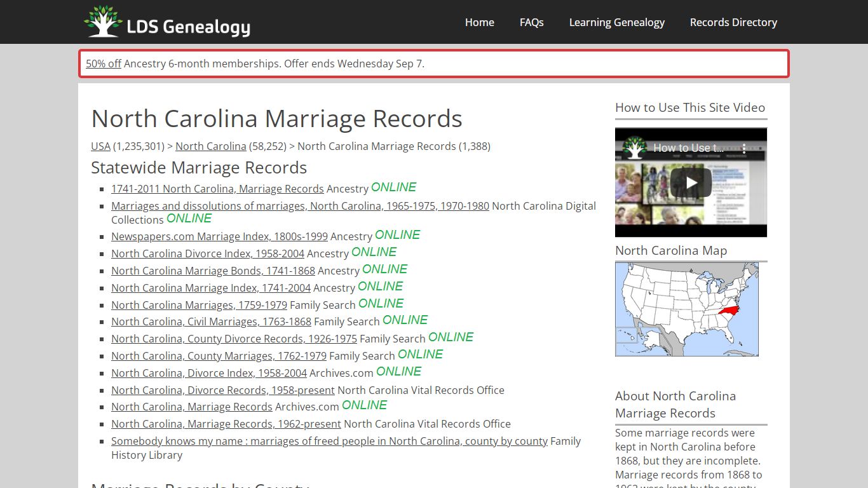The width and height of the screenshot is (868, 488).
Task: Open Newspapers.com Marriage Index, 1800s-1999
Action: 219,236
